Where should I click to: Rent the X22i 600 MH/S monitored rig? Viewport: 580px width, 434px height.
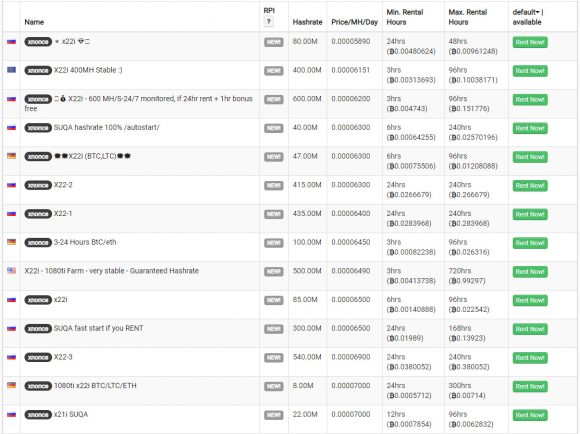530,100
